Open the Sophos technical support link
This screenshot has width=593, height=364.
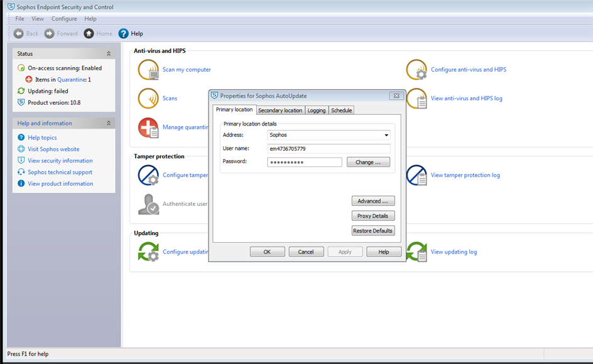point(60,172)
